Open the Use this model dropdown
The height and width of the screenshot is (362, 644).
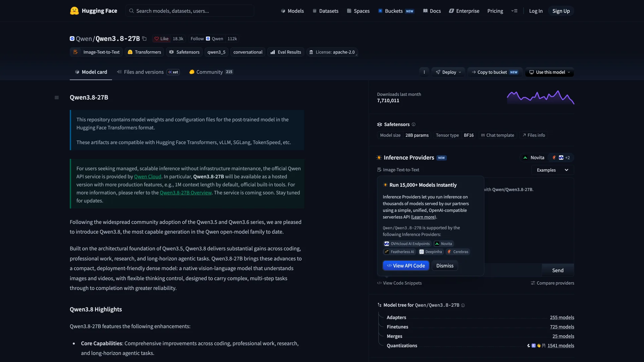pos(549,72)
